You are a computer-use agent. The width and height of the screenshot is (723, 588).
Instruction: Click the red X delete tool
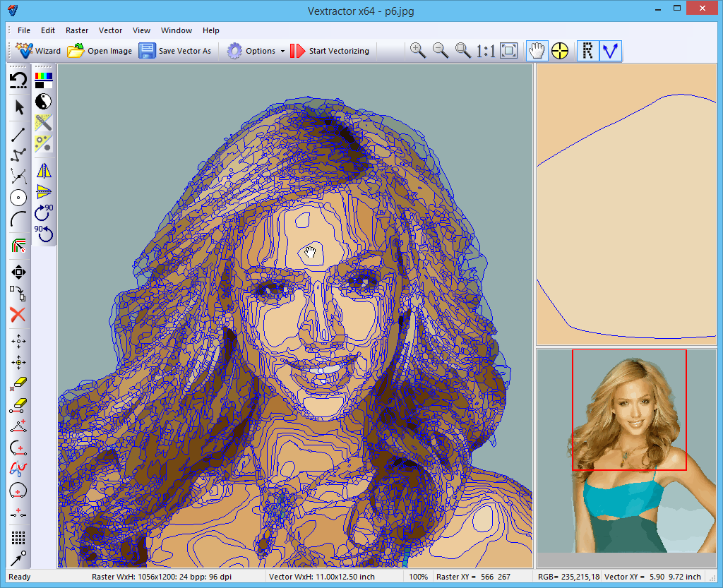(18, 315)
